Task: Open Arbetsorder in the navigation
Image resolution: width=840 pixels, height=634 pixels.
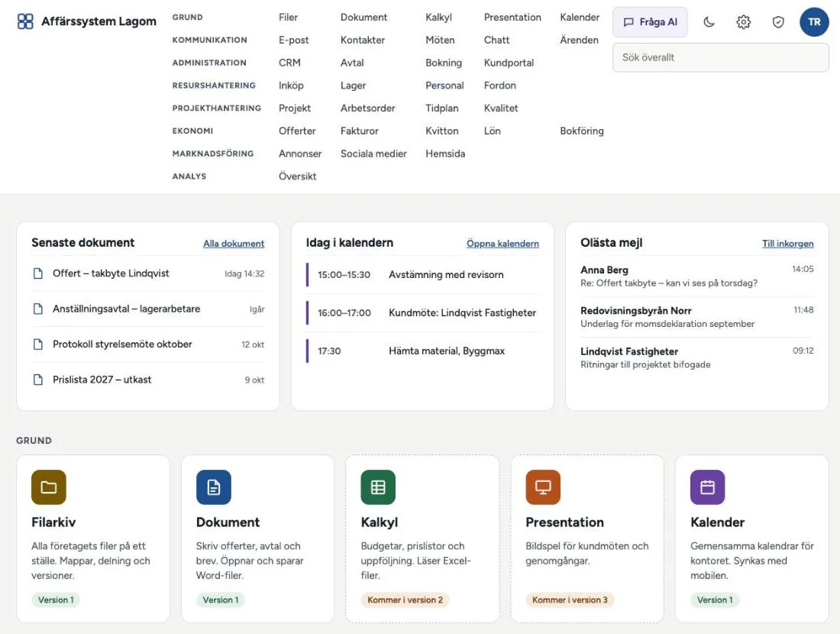Action: (367, 108)
